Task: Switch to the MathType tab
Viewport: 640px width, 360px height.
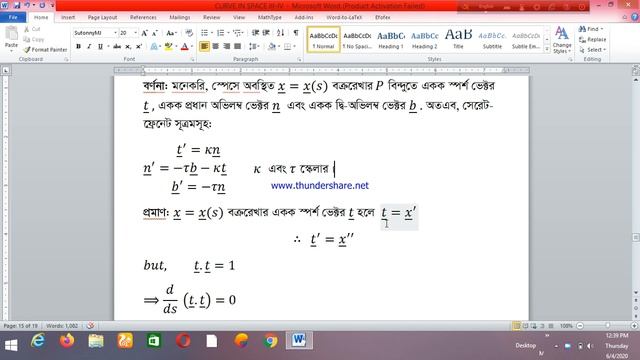Action: pos(270,17)
